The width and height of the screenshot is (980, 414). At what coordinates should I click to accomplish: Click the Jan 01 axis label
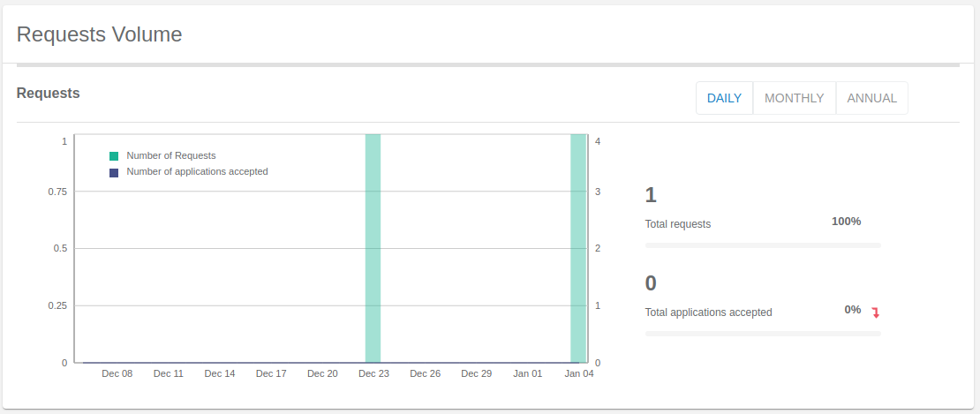click(x=527, y=373)
